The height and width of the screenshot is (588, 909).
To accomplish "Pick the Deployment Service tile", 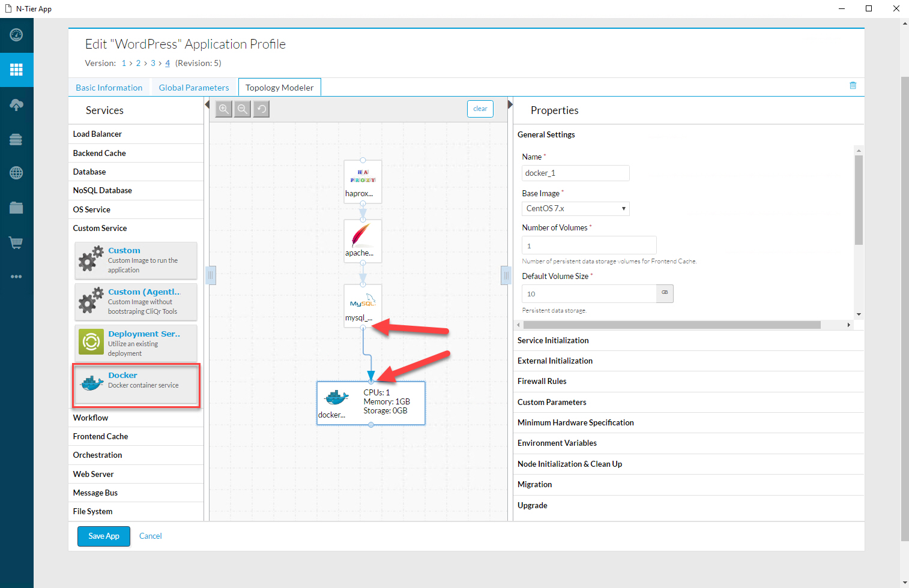I will click(x=136, y=343).
